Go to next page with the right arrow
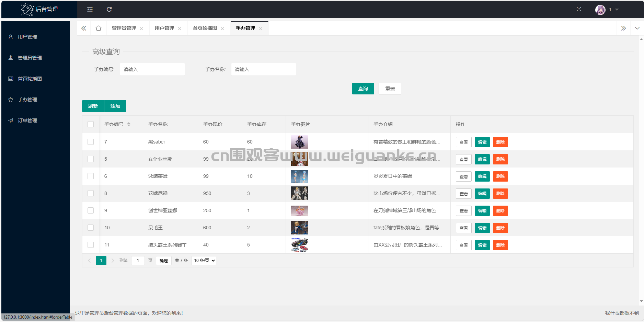Viewport: 644px width, 322px height. pos(113,261)
